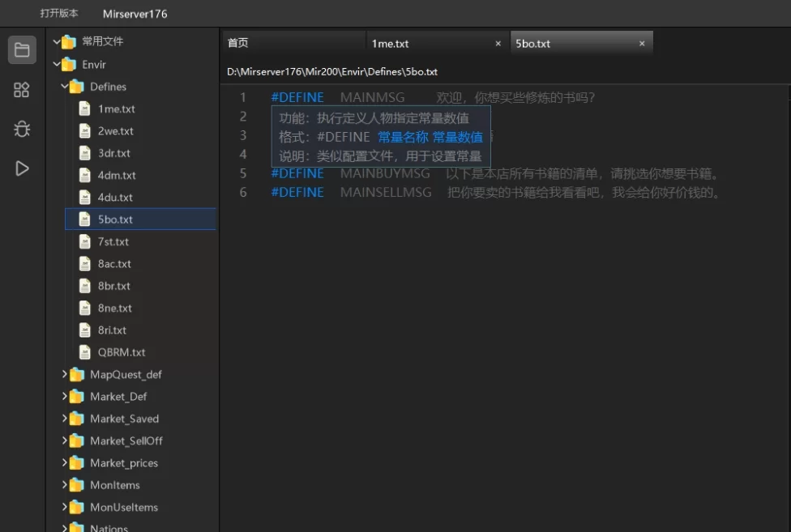
Task: Click the 4dm.txt file icon in tree
Action: (x=85, y=175)
